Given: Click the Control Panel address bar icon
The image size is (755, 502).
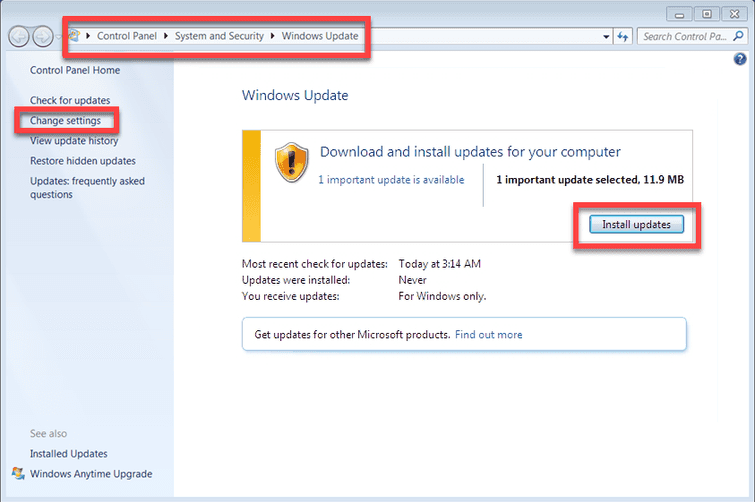Looking at the screenshot, I should pyautogui.click(x=74, y=36).
